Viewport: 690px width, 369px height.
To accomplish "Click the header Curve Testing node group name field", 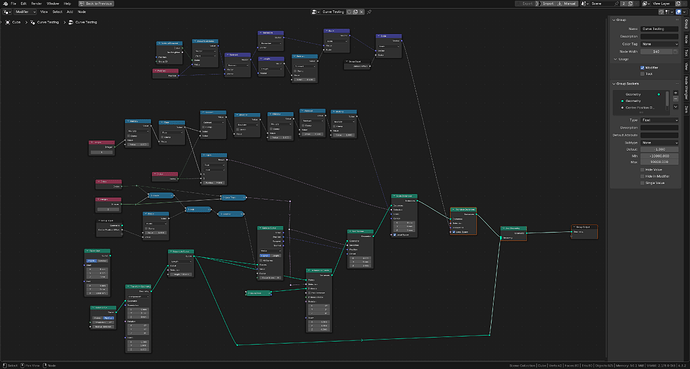I will 333,12.
